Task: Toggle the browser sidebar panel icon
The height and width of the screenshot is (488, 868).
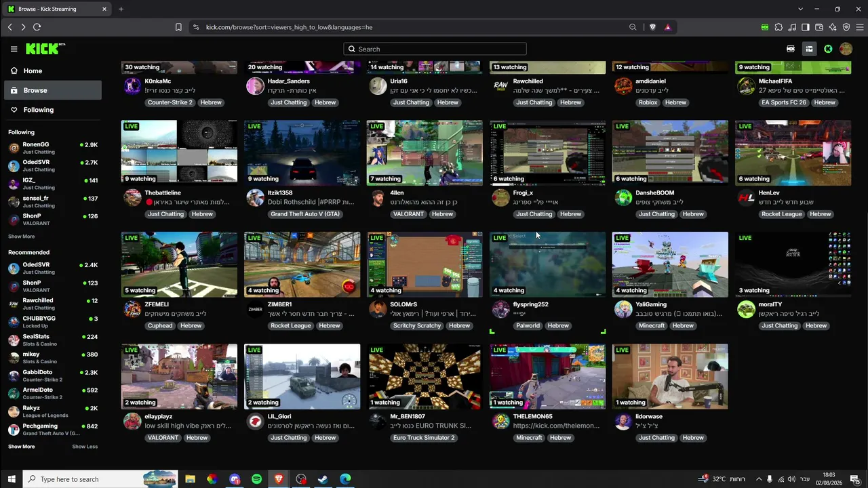Action: 806,27
